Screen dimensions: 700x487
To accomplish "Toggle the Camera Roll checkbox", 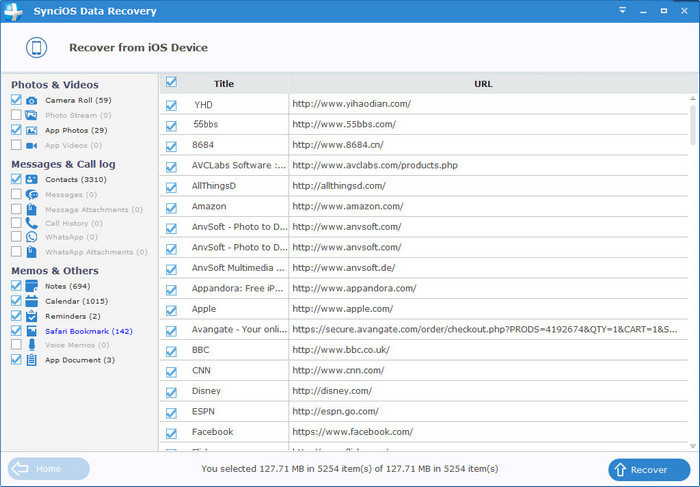I will pos(16,100).
